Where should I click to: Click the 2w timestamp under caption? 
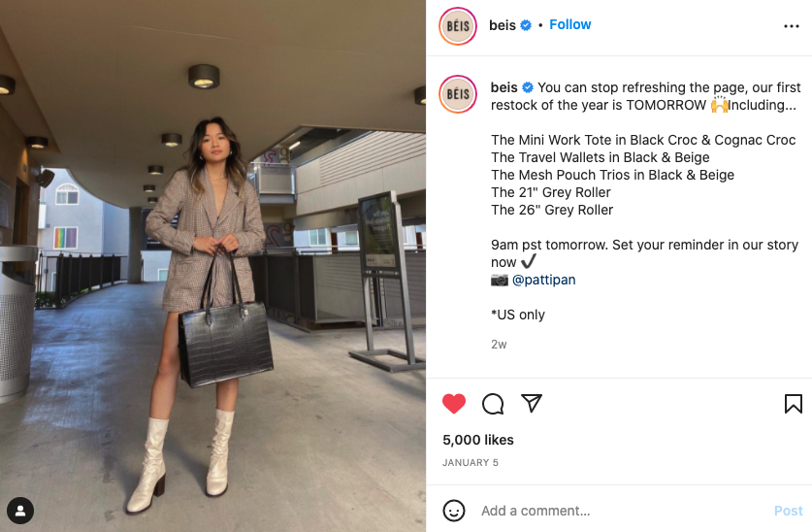coord(499,345)
